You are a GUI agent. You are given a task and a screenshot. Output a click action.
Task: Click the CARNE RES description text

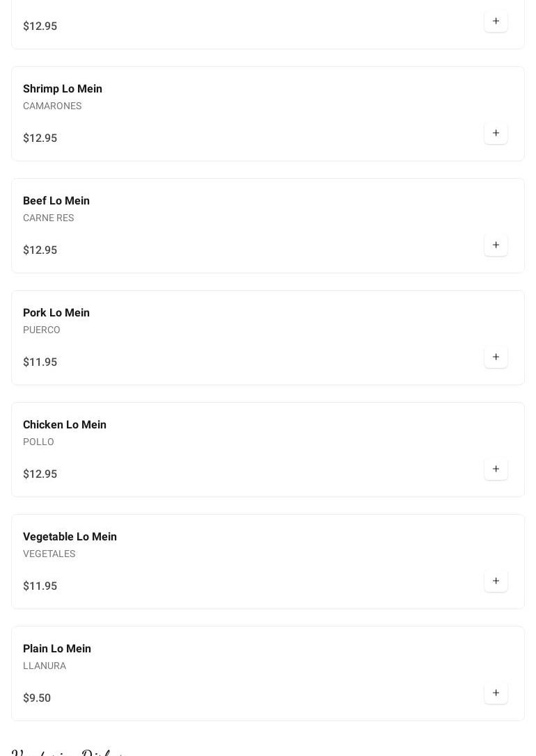pos(48,218)
